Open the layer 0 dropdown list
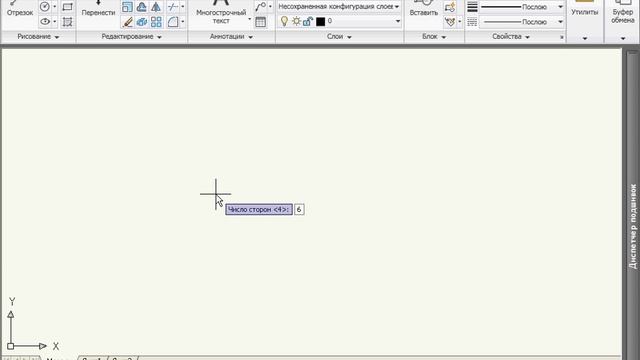The image size is (640, 360). click(398, 21)
